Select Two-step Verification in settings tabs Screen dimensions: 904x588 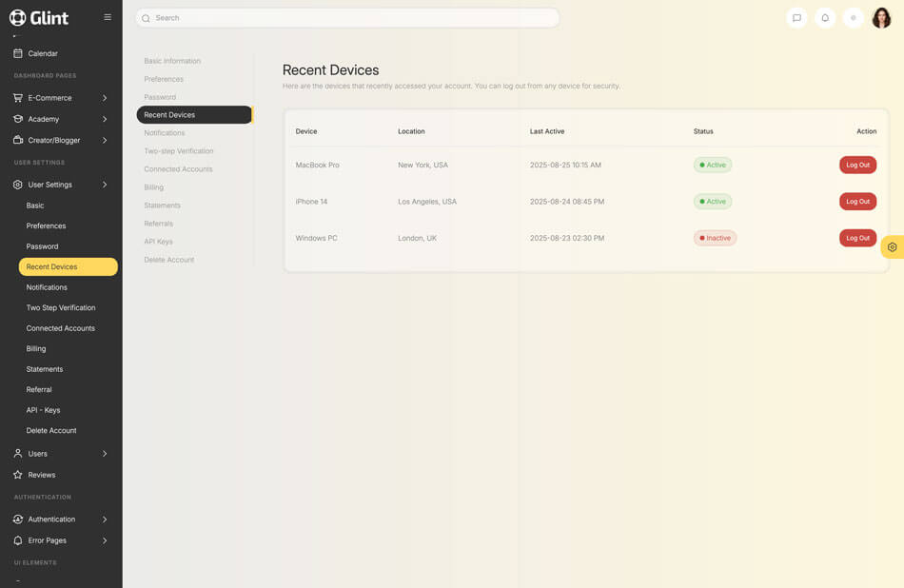click(179, 151)
